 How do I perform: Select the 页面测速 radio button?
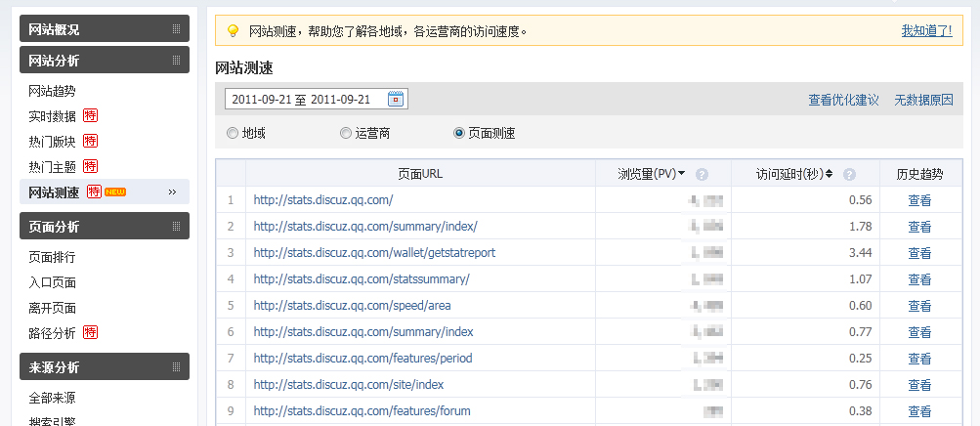(459, 133)
